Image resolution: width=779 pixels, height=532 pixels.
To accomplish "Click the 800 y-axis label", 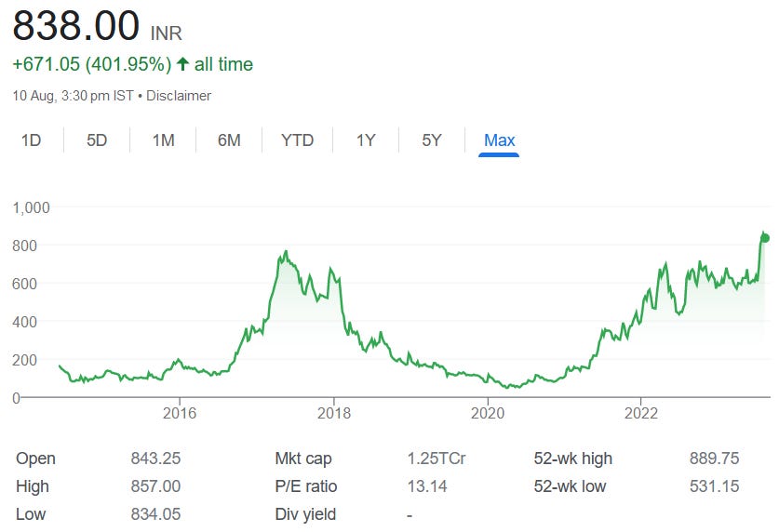I will pyautogui.click(x=25, y=246).
